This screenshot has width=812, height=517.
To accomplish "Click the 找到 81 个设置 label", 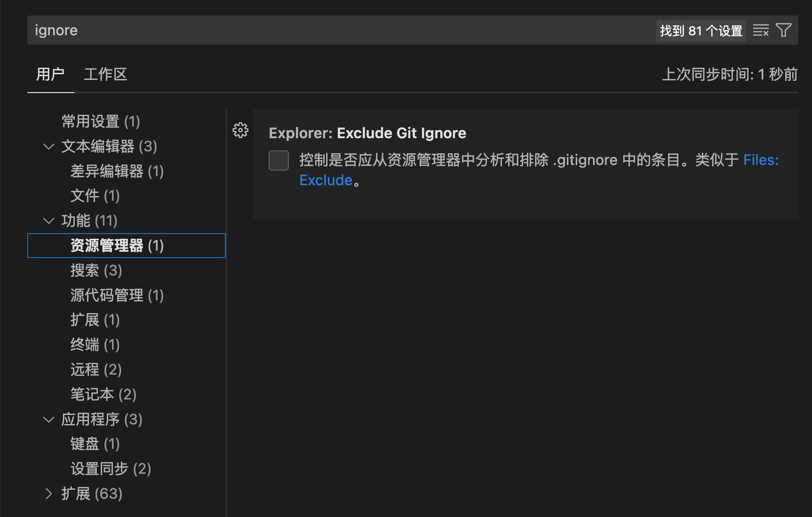I will tap(701, 30).
